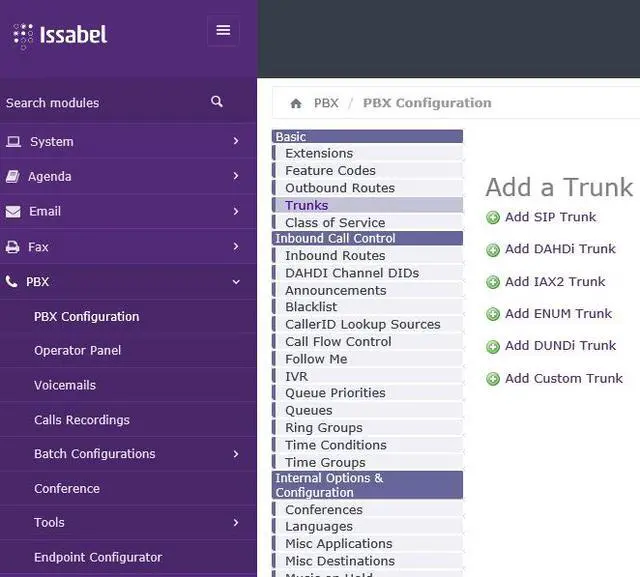Open Misc Destinations
This screenshot has height=577, width=640.
[367, 561]
